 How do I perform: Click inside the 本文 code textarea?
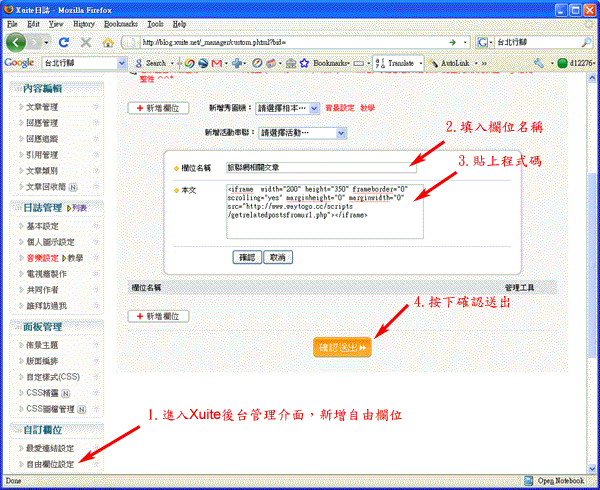[x=324, y=210]
